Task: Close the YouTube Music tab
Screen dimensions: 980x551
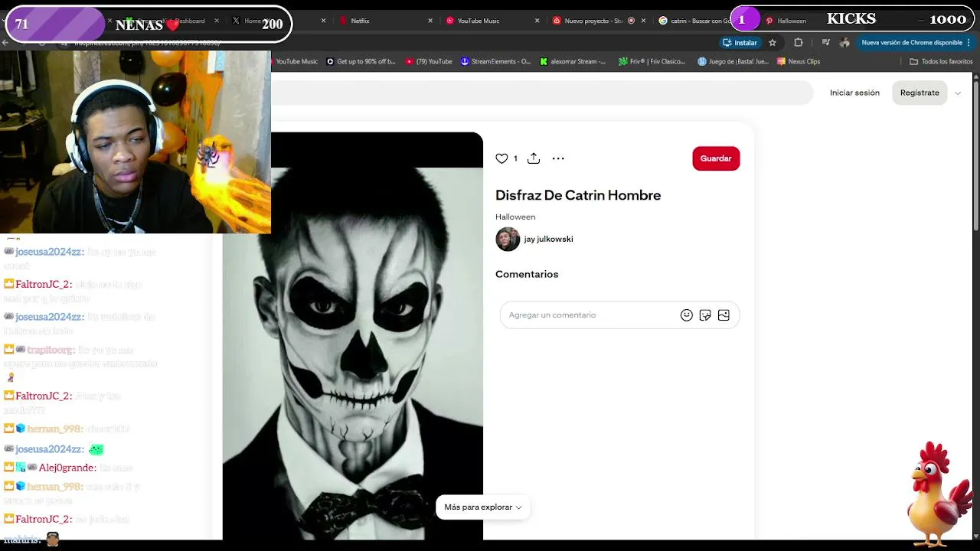Action: [537, 21]
